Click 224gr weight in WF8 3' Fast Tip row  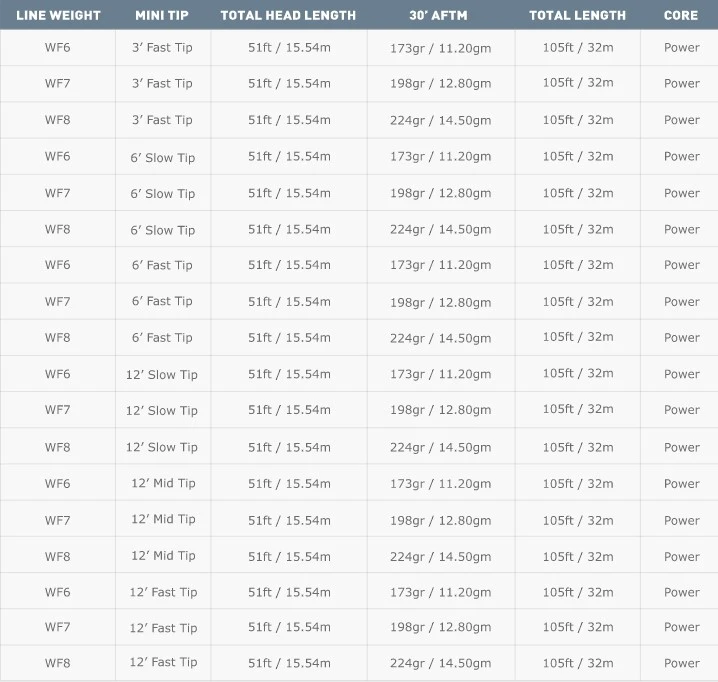pos(440,120)
